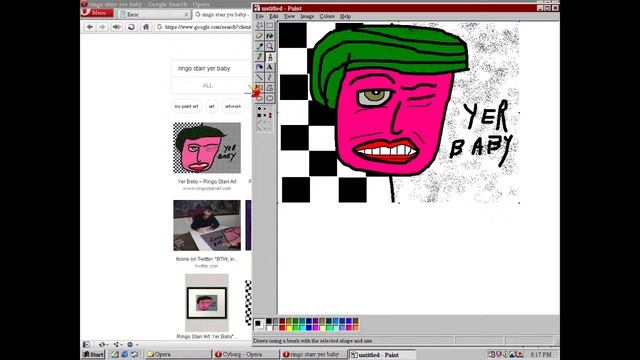Click the 'ms paint art' suggestion chip
Image resolution: width=640 pixels, height=360 pixels.
(186, 106)
